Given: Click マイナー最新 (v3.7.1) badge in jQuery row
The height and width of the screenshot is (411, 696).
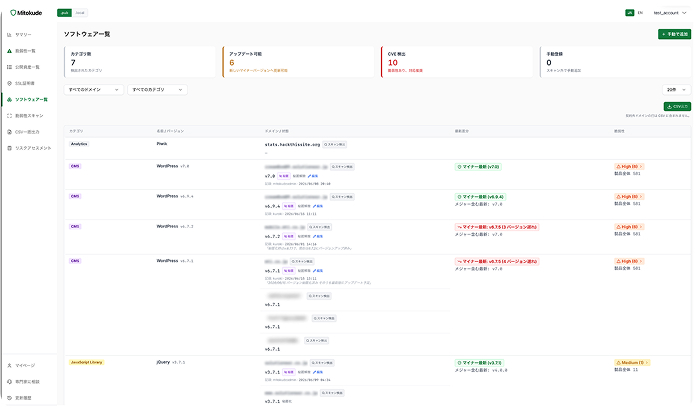Looking at the screenshot, I should 479,363.
